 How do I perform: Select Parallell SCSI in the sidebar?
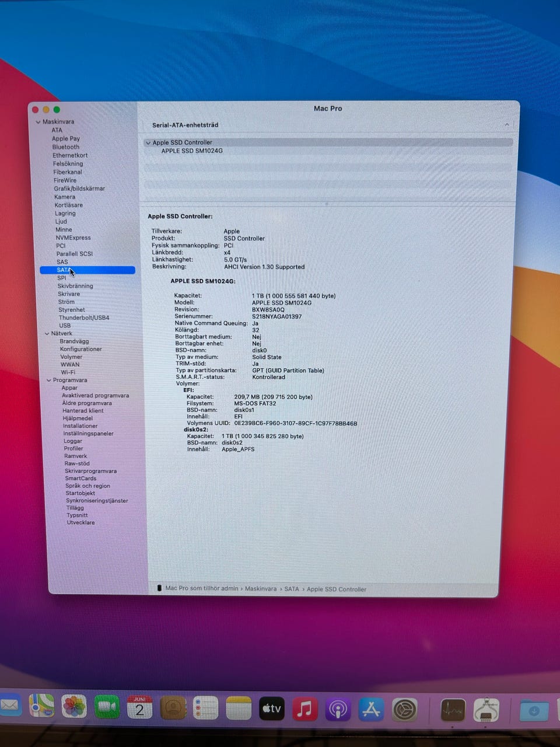75,254
